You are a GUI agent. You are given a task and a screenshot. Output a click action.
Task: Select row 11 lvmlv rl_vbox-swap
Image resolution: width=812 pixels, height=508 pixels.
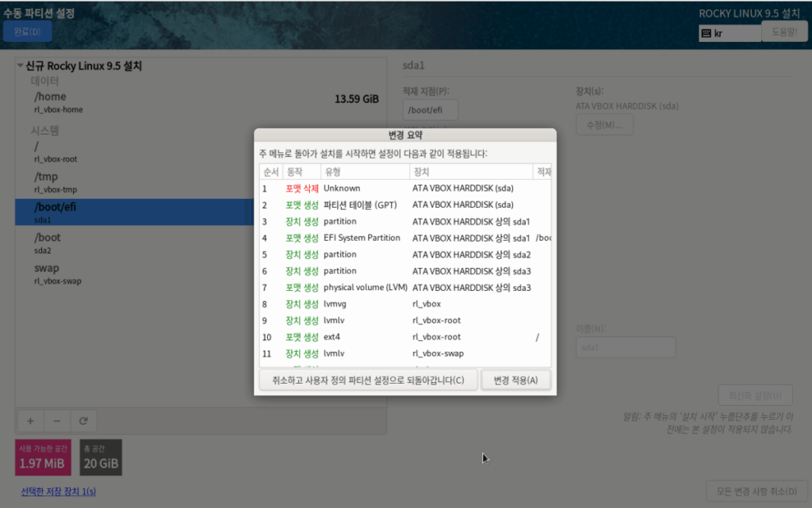405,353
